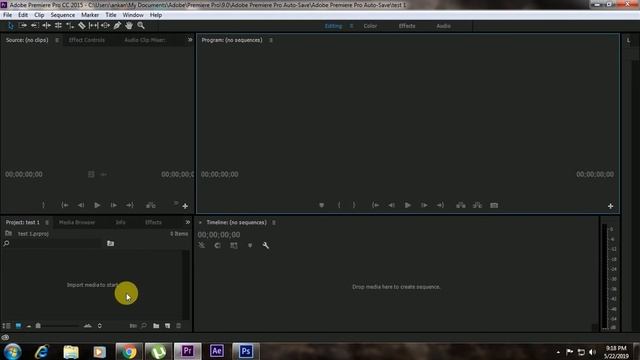
Task: Click New Item icon in Project panel
Action: click(x=167, y=326)
